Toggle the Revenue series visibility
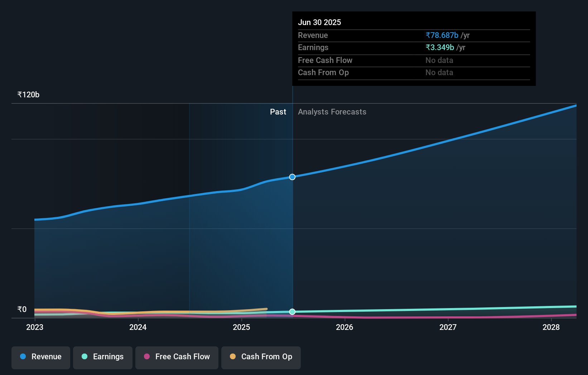Image resolution: width=588 pixels, height=375 pixels. pos(40,357)
